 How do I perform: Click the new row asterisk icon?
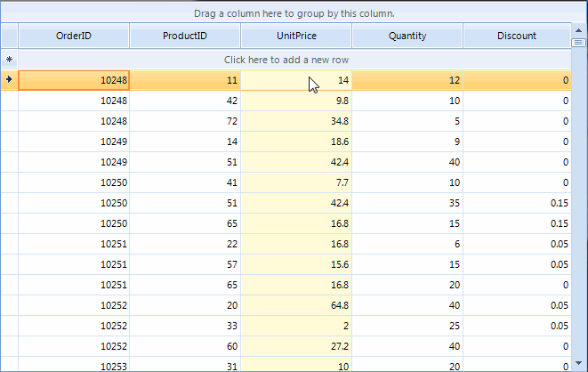pos(9,60)
